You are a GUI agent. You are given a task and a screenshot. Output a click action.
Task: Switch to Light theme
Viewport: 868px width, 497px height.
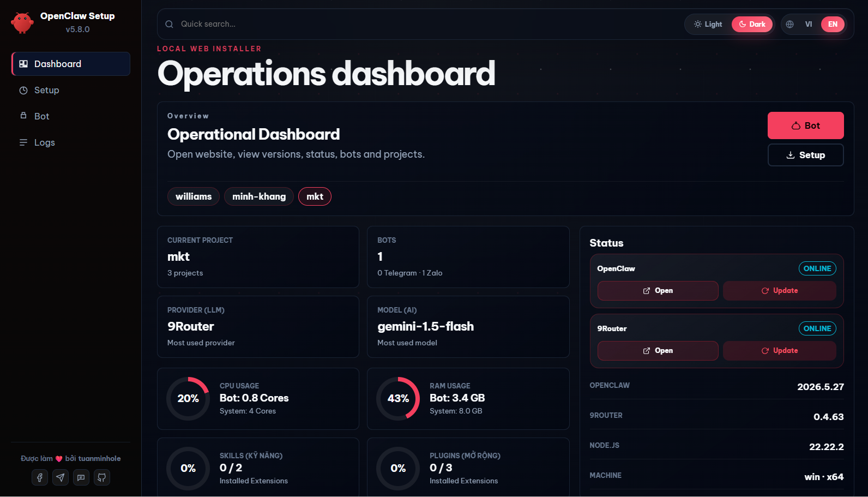point(708,24)
